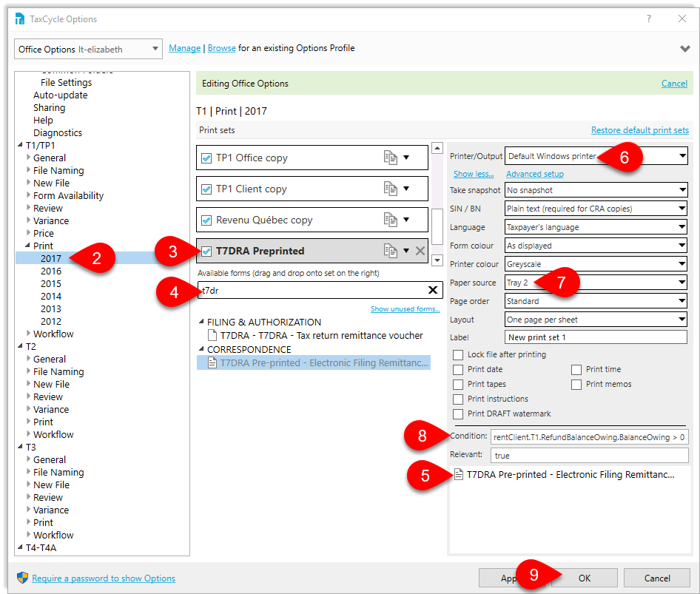The width and height of the screenshot is (700, 594).
Task: Open the Language dropdown
Action: pyautogui.click(x=596, y=227)
